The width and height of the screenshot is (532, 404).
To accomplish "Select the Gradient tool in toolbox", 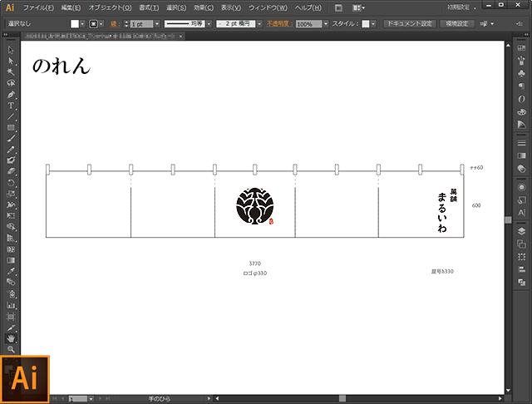I will [11, 260].
